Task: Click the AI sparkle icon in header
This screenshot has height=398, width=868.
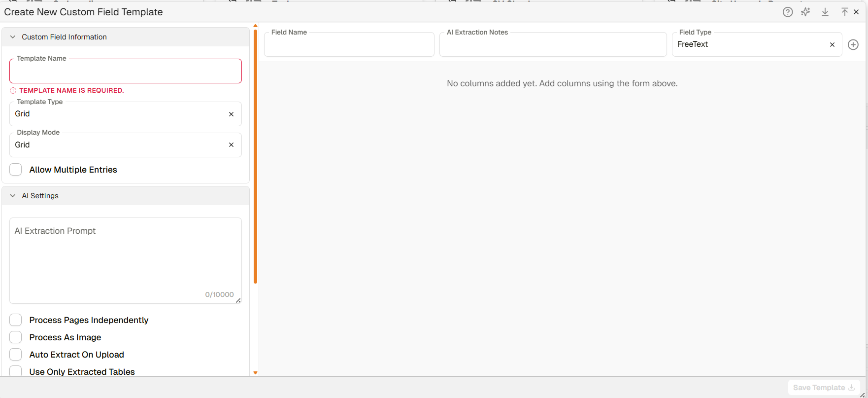Action: tap(806, 12)
